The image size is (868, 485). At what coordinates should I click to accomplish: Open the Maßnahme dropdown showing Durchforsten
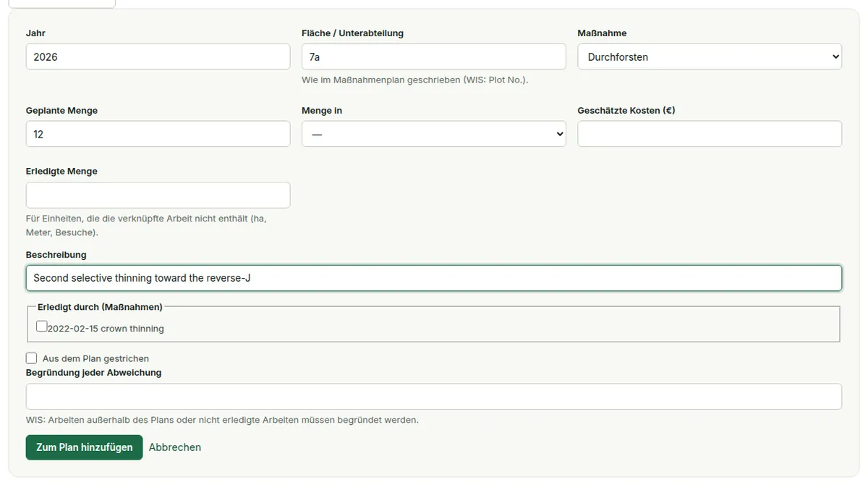[710, 56]
